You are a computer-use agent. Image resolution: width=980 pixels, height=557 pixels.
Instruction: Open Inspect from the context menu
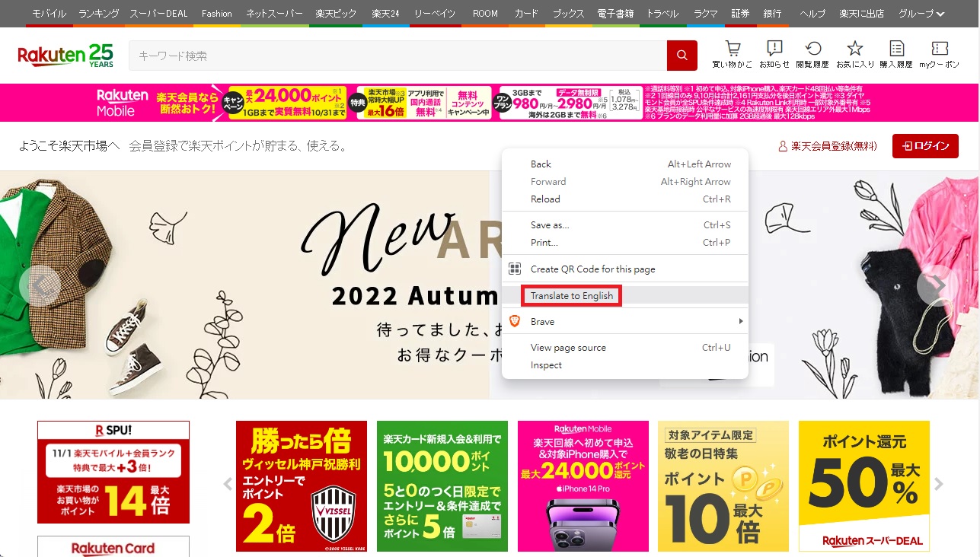coord(546,364)
